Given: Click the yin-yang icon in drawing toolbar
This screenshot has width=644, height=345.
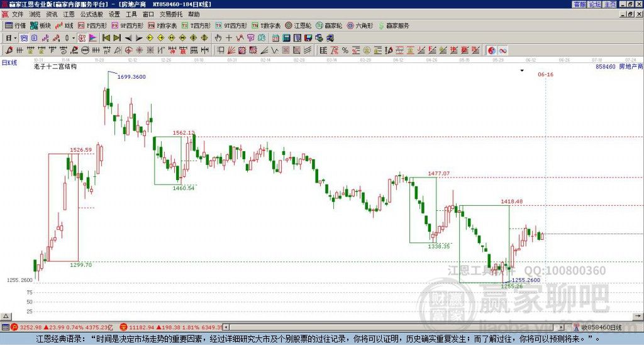Looking at the screenshot, I should tap(492, 50).
